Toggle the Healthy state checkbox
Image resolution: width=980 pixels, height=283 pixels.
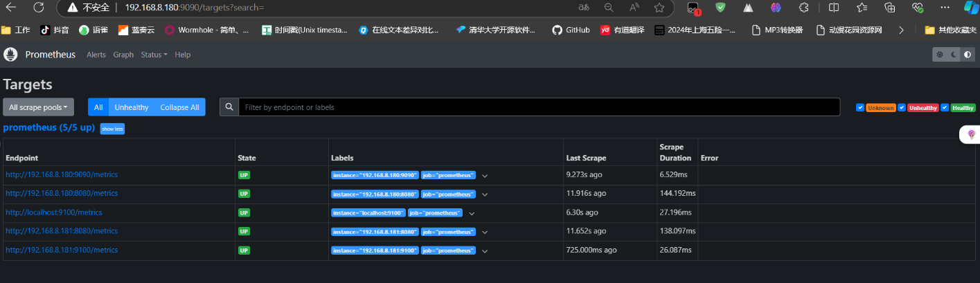pyautogui.click(x=945, y=107)
